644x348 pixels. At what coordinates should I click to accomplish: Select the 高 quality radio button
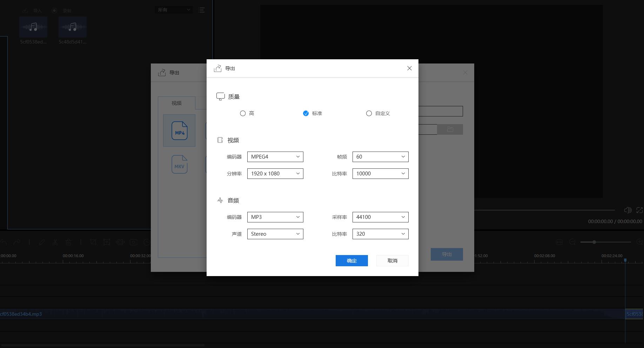[x=243, y=113]
